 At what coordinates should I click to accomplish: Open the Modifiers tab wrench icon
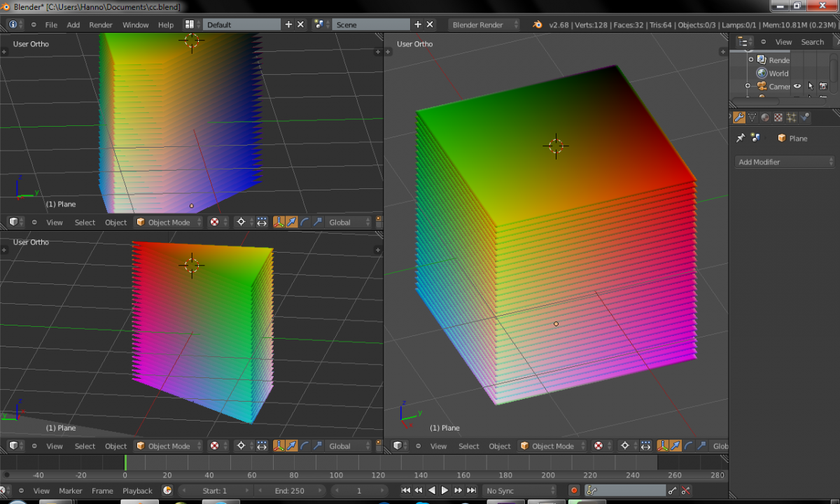(x=738, y=118)
